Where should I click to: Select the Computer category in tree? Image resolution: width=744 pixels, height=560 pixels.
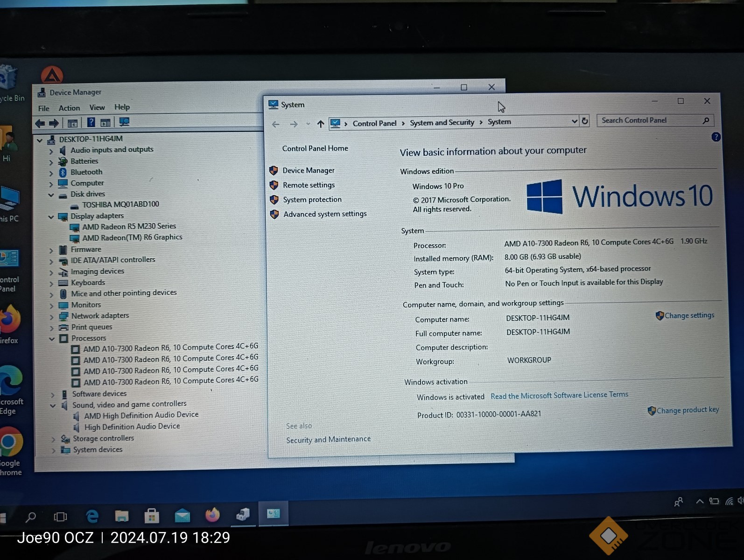pyautogui.click(x=87, y=183)
